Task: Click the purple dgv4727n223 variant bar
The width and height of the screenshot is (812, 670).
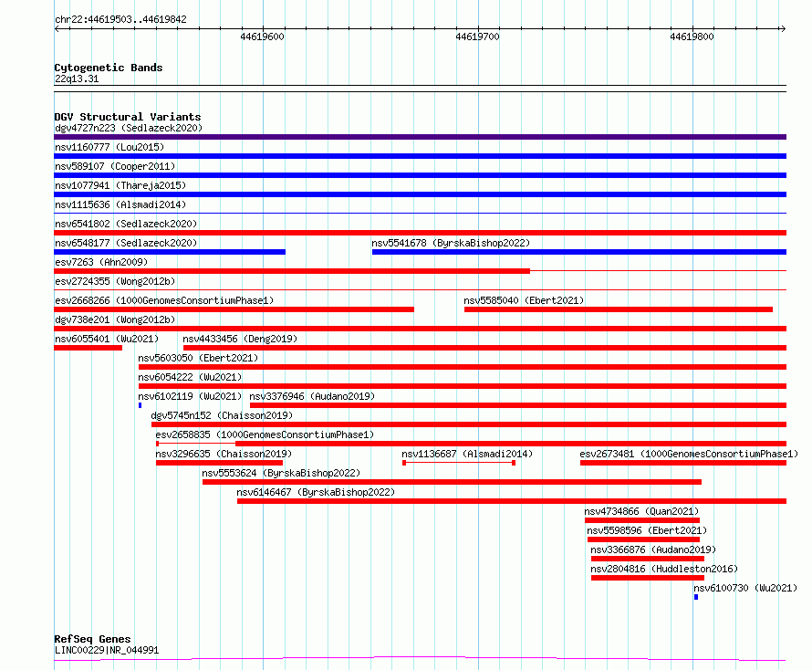Action: pyautogui.click(x=420, y=137)
